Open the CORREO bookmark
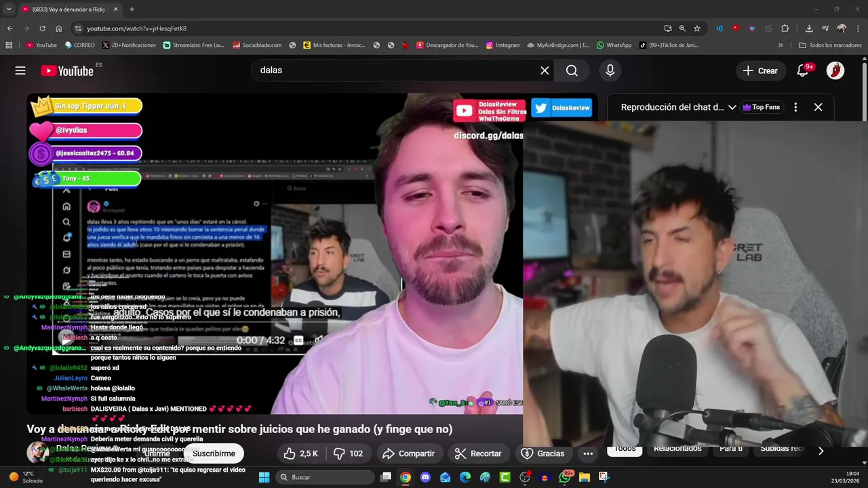This screenshot has width=868, height=488. (80, 45)
